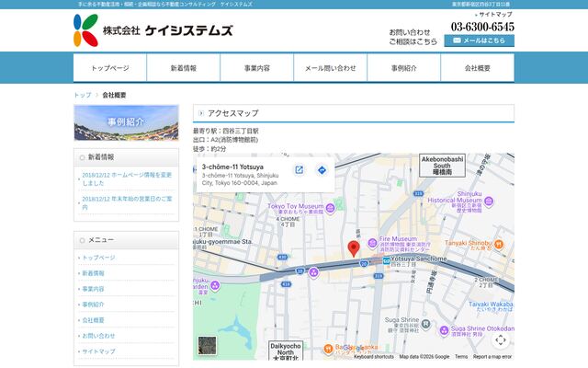
Task: Open news item ホームページ情報を変更しました
Action: [x=127, y=179]
